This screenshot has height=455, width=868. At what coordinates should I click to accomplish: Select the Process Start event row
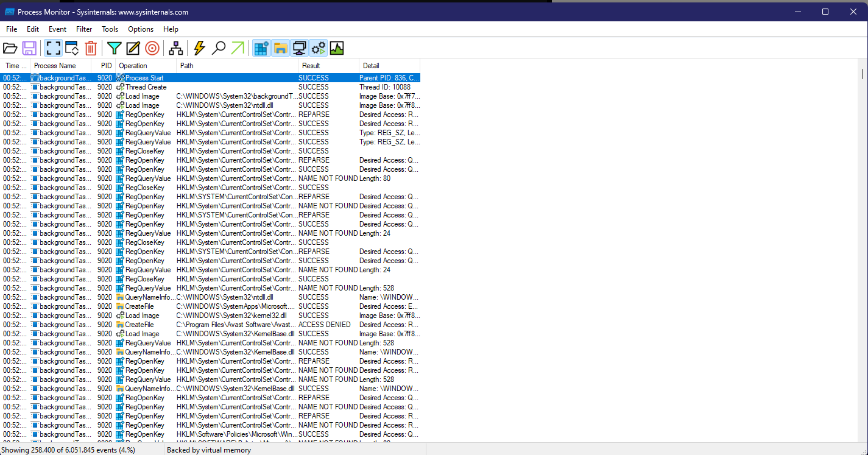(210, 78)
